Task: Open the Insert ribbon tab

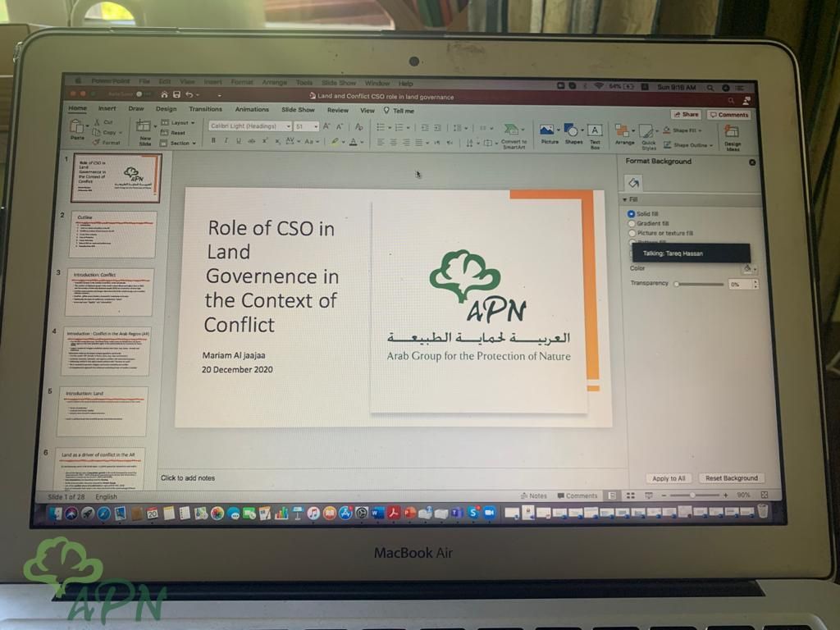Action: coord(107,108)
